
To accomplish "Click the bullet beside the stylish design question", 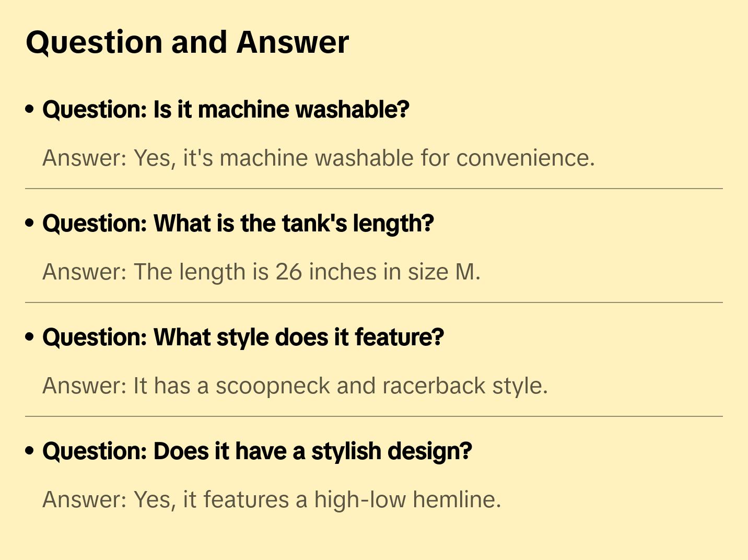I will (x=30, y=451).
